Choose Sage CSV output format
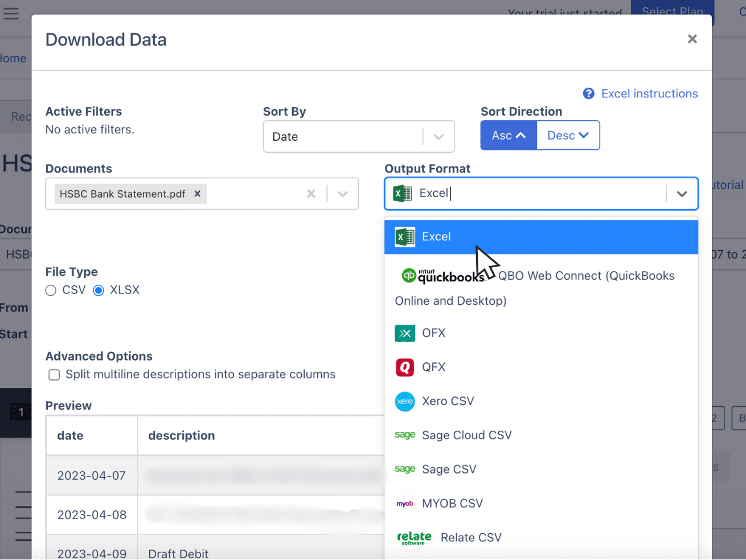This screenshot has width=746, height=560. [542, 469]
